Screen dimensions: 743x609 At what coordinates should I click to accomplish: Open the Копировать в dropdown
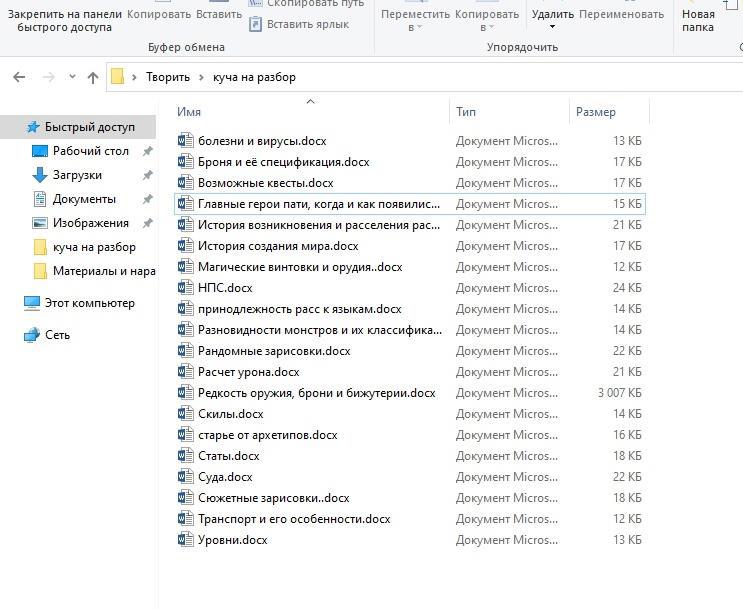486,20
